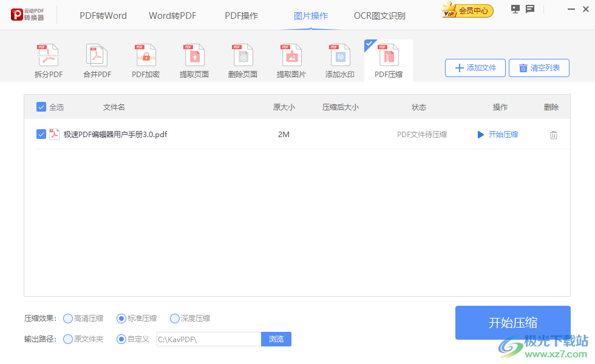Open the 添加水印 watermark tool
The image size is (595, 364).
point(340,61)
